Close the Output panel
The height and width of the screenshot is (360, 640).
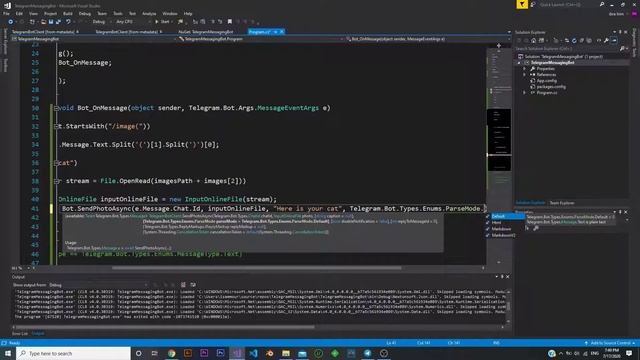coord(507,277)
